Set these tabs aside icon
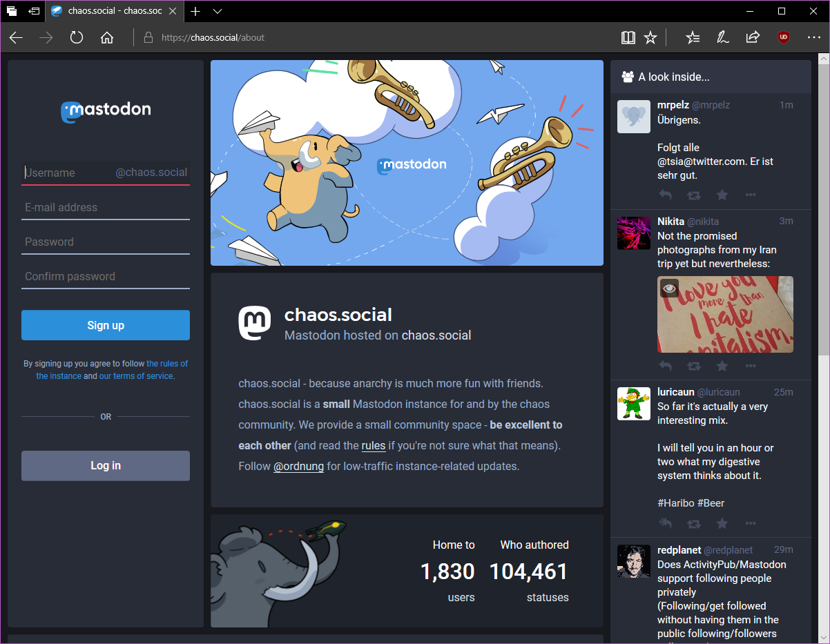830x644 pixels. tap(34, 11)
